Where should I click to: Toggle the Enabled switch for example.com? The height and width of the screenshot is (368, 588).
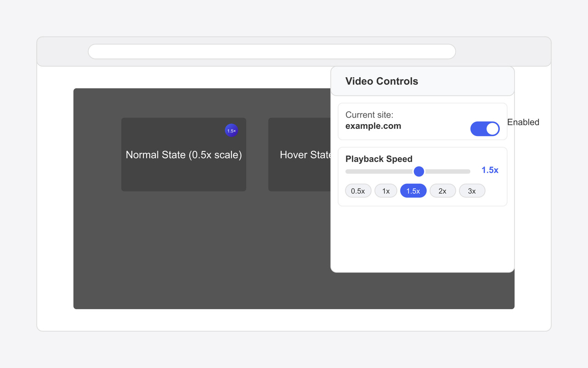(485, 129)
